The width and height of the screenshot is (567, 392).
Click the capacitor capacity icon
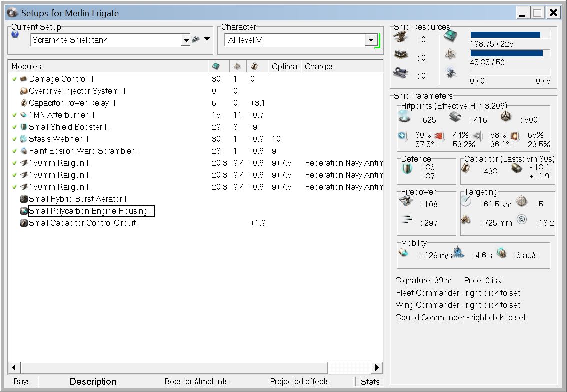tap(466, 168)
